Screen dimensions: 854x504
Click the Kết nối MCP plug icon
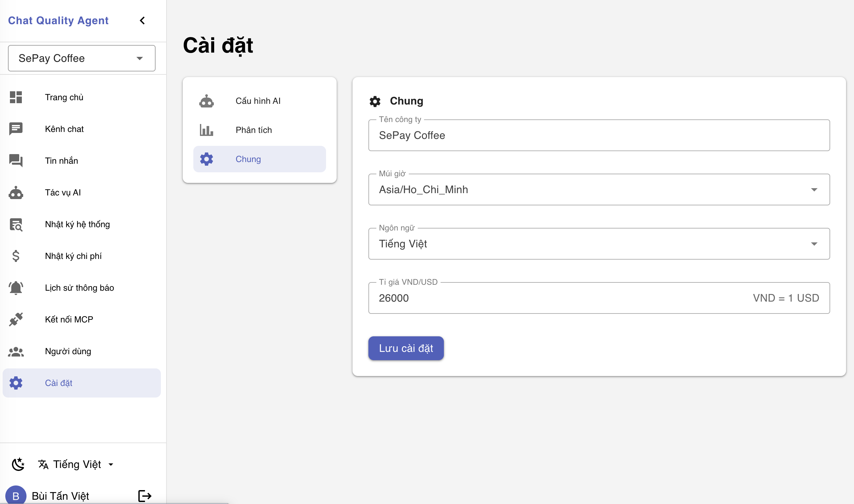(16, 319)
